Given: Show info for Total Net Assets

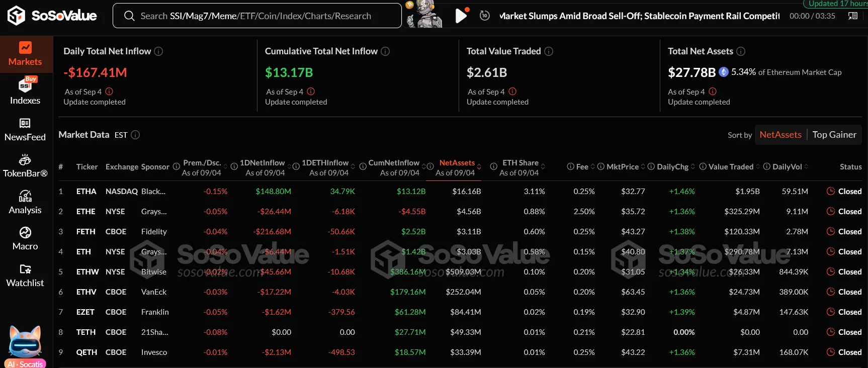Looking at the screenshot, I should tap(741, 51).
